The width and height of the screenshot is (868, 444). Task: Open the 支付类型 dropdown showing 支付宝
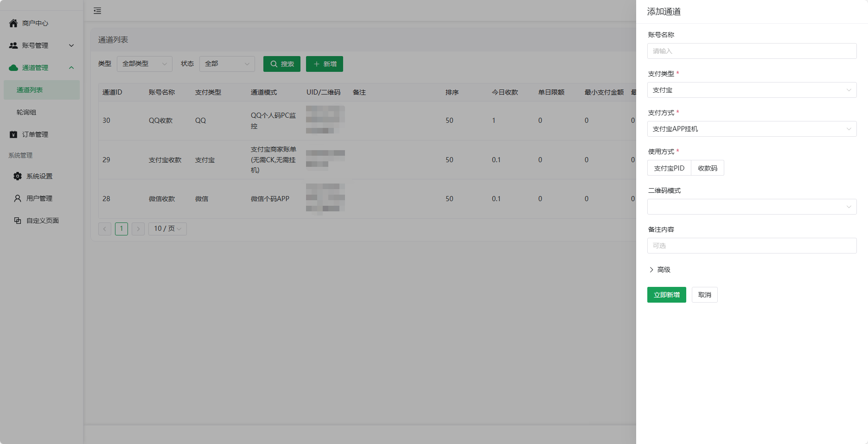point(751,90)
